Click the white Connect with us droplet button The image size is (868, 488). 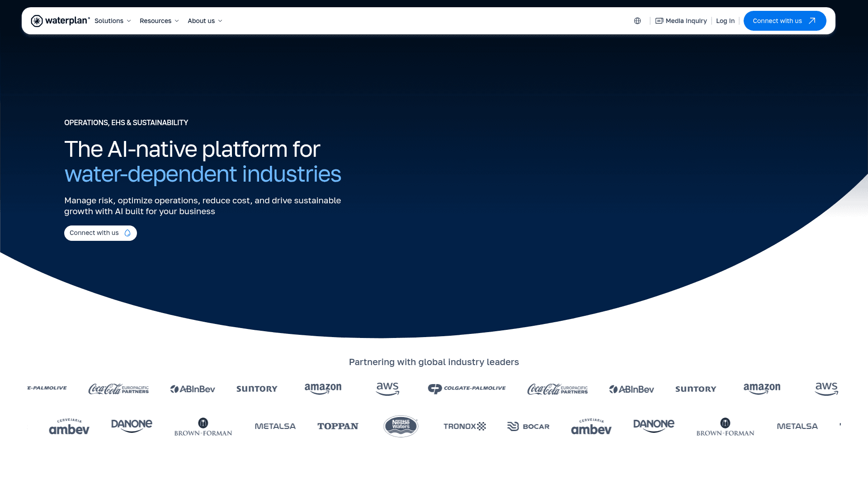(x=100, y=233)
